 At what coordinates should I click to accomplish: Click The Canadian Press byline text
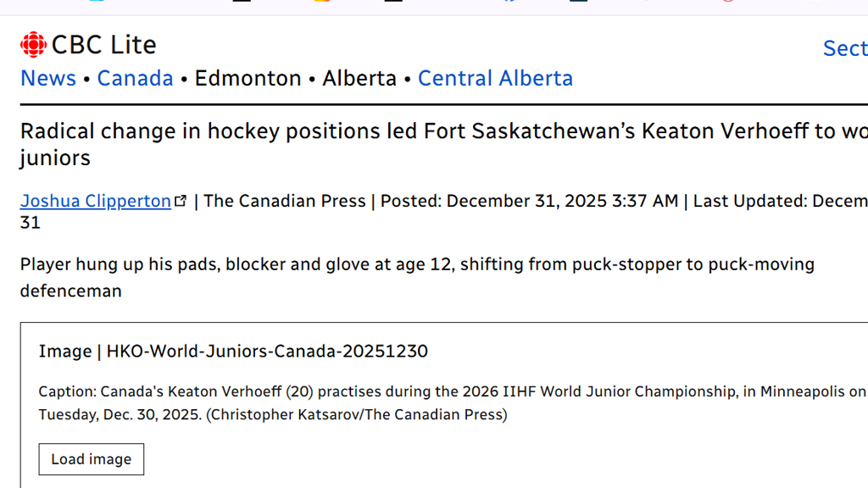285,201
